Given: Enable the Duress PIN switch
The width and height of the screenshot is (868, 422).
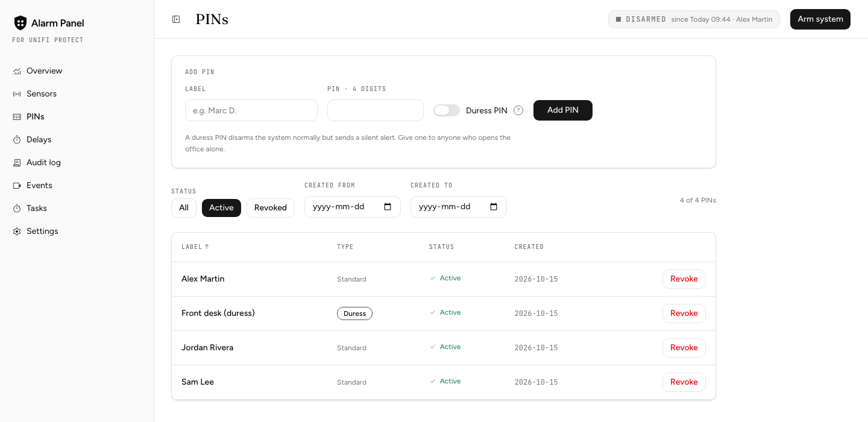Looking at the screenshot, I should click(447, 110).
